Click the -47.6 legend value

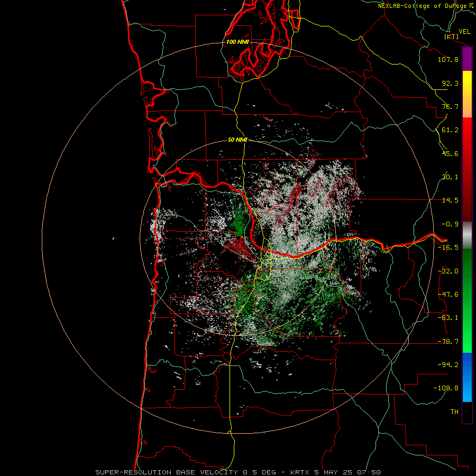tap(448, 295)
